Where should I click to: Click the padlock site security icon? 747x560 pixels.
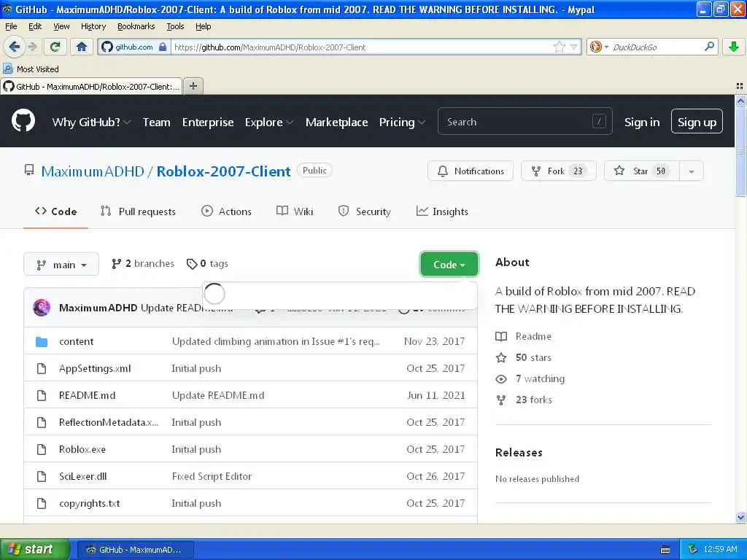click(163, 47)
